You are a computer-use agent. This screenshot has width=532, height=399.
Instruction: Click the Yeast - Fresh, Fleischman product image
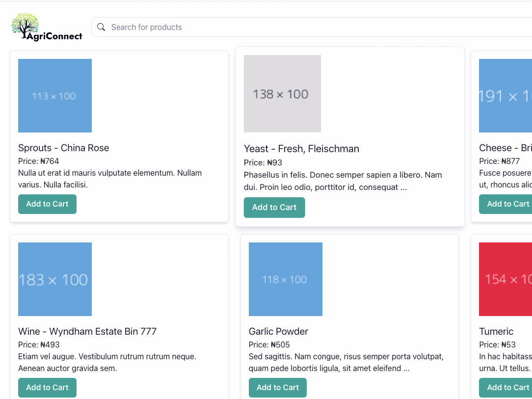click(x=282, y=93)
